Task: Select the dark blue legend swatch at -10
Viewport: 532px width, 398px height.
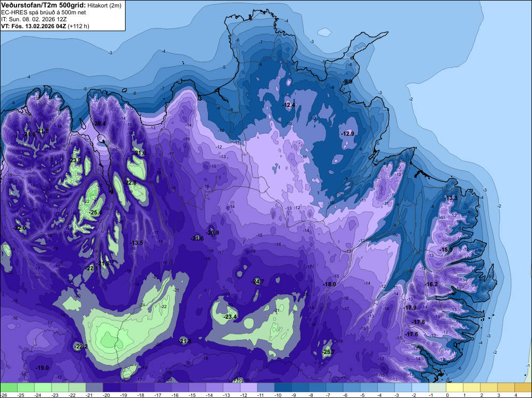Action: (x=283, y=387)
